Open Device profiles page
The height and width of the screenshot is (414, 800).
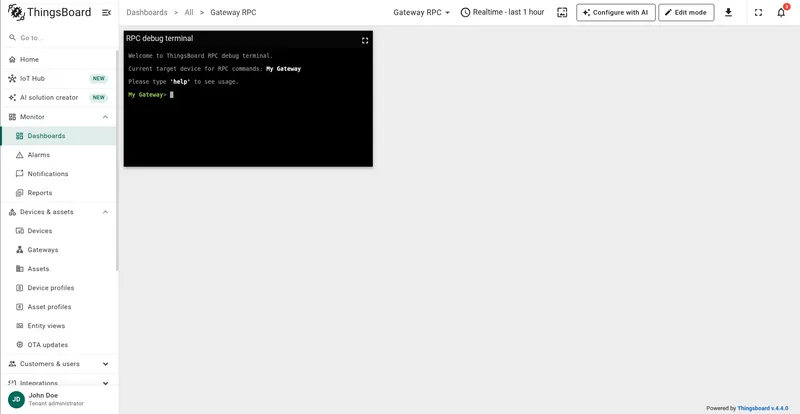click(x=59, y=288)
